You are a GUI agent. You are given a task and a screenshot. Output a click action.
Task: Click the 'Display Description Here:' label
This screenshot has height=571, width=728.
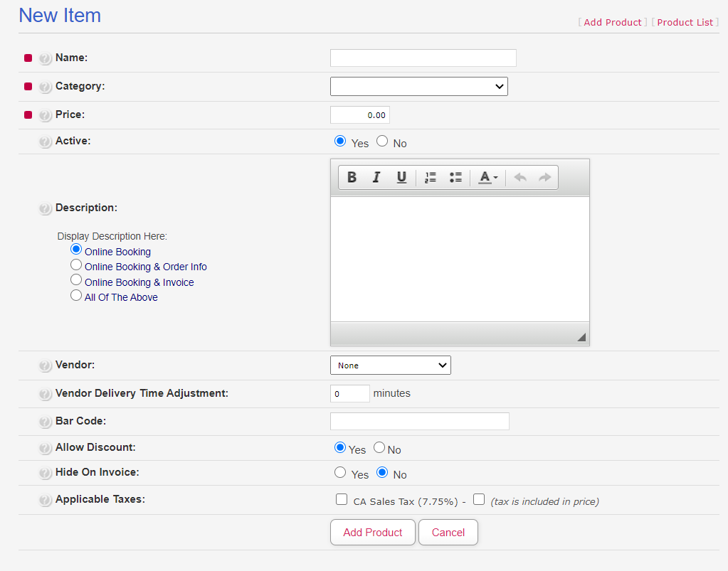[x=112, y=236]
